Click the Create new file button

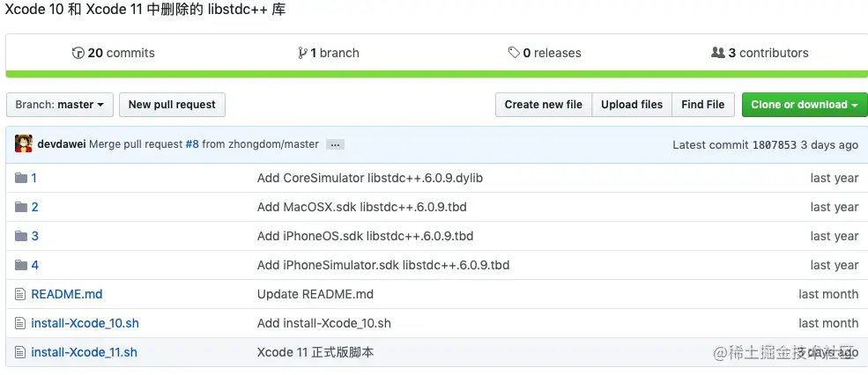tap(544, 105)
